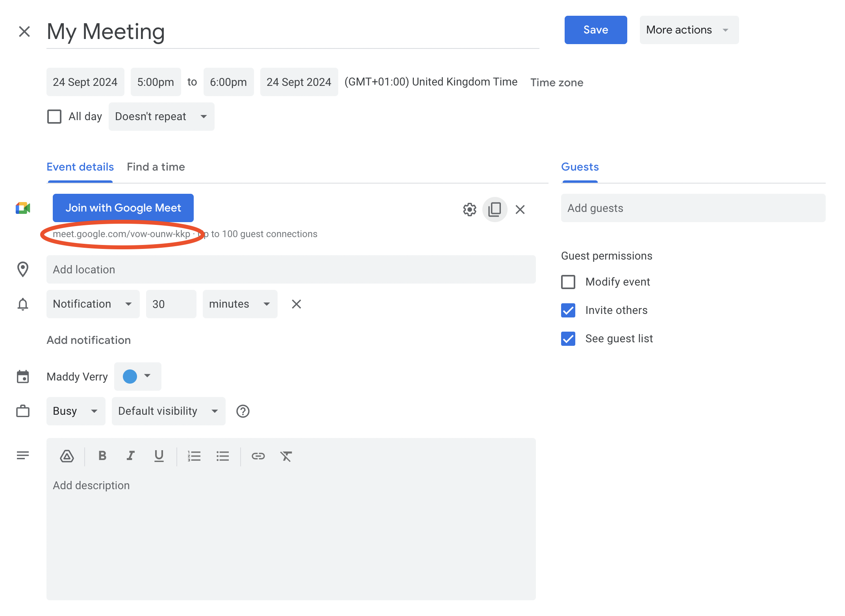Open the end date 24 Sept 2024
The height and width of the screenshot is (616, 845).
tap(299, 82)
